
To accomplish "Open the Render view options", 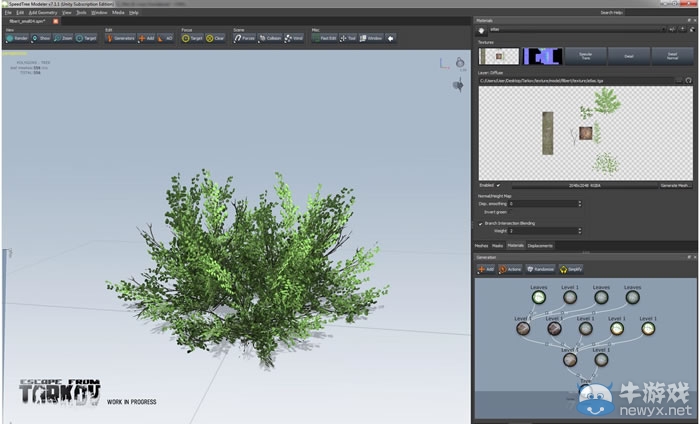I will 17,38.
